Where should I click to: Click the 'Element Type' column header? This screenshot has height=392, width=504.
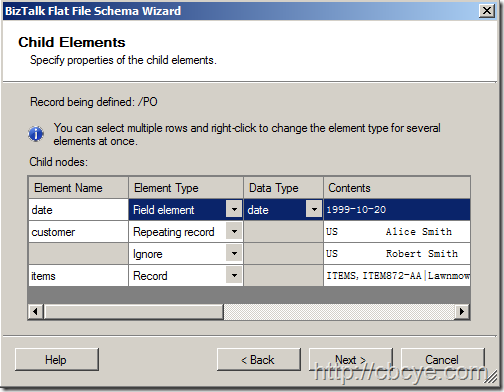(186, 188)
